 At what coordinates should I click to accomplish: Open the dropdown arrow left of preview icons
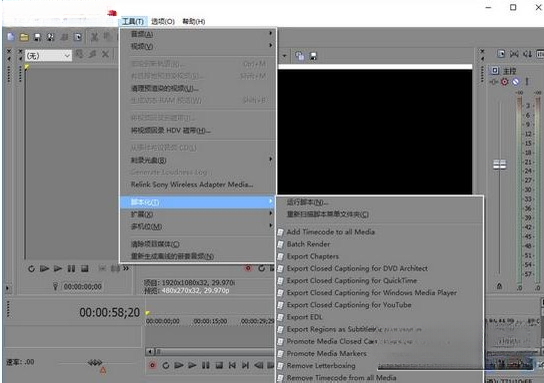pyautogui.click(x=284, y=56)
